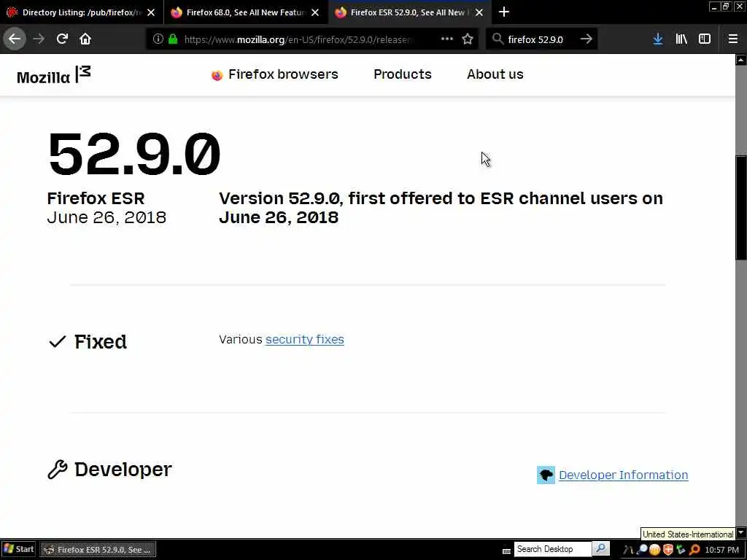Click the green secure connection padlock
This screenshot has height=560, width=747.
(x=173, y=39)
